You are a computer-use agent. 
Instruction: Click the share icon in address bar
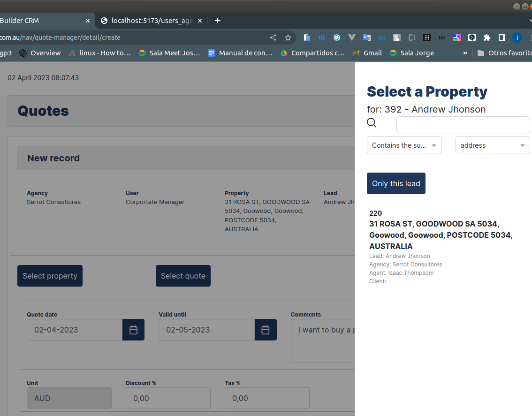coord(273,38)
